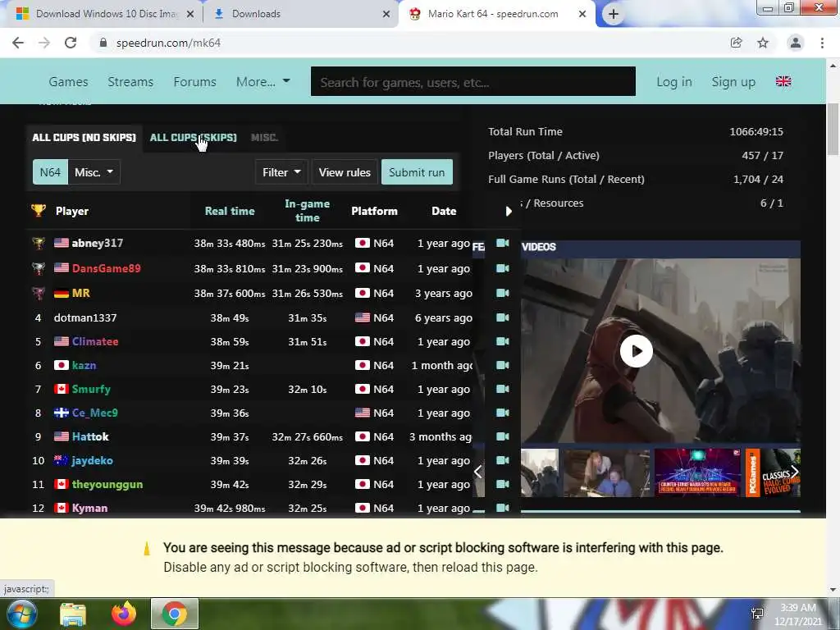Open Forums in the navigation bar
This screenshot has height=630, width=840.
click(x=195, y=82)
